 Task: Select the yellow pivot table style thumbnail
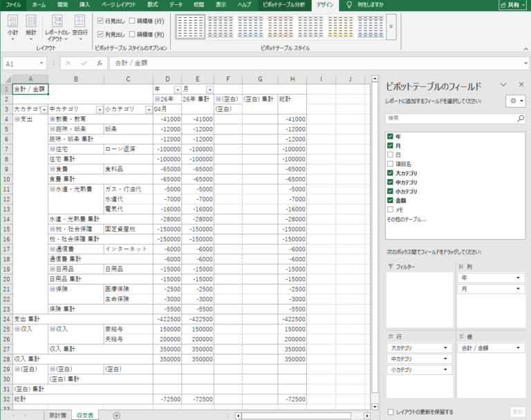[340, 26]
